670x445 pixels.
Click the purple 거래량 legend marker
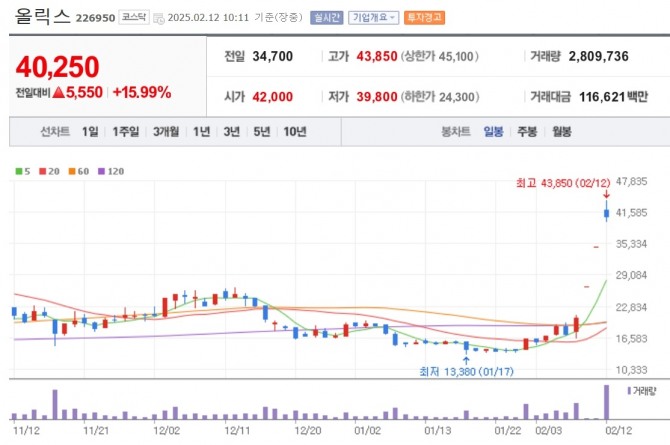629,391
